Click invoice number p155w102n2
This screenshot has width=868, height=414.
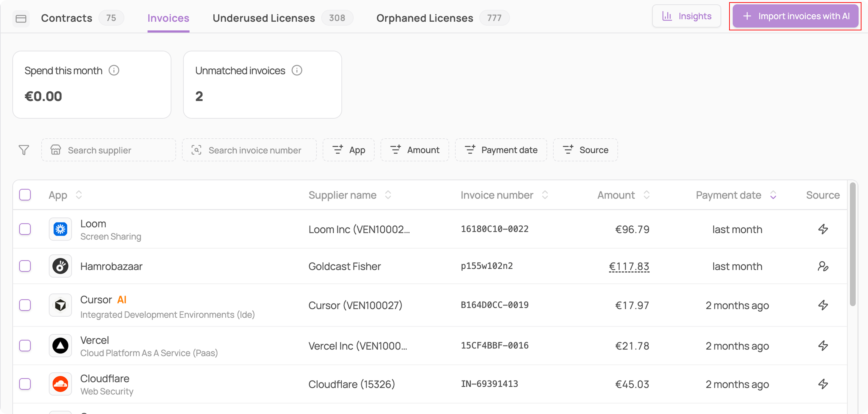click(x=487, y=266)
